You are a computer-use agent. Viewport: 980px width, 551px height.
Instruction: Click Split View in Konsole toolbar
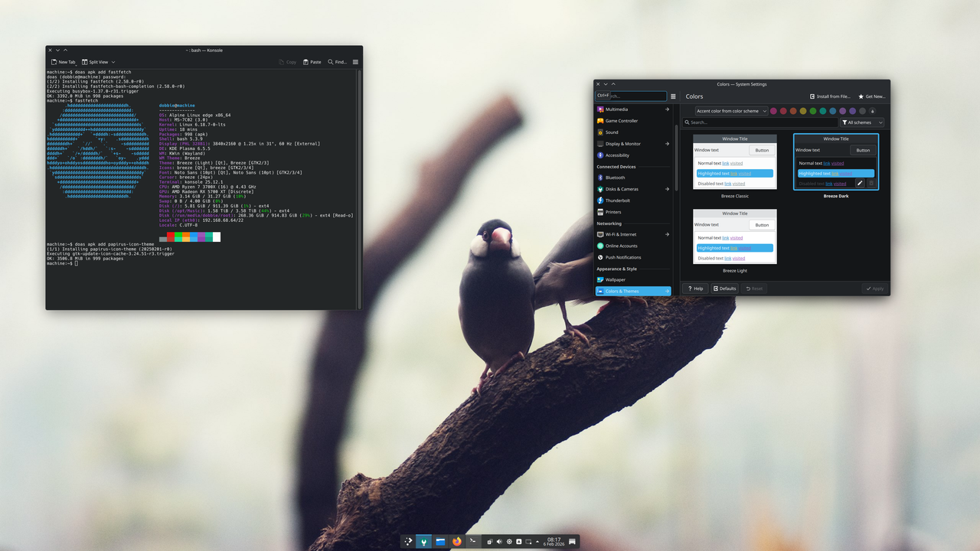click(94, 62)
